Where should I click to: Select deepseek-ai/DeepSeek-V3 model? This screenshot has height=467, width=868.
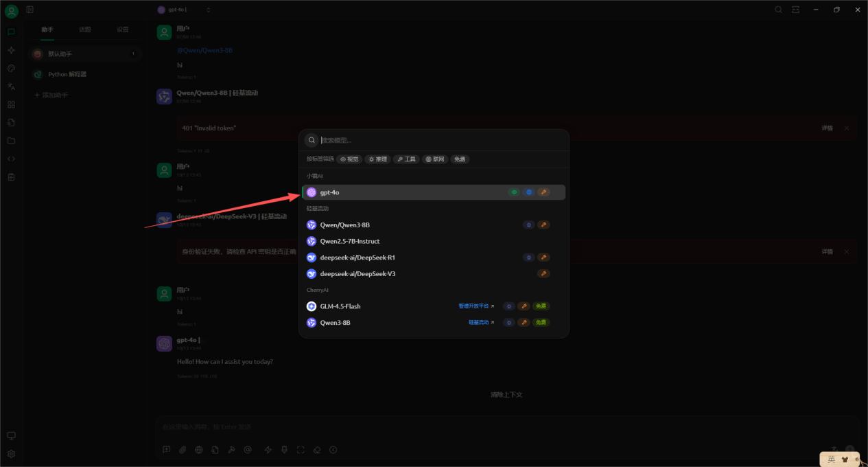pos(434,273)
